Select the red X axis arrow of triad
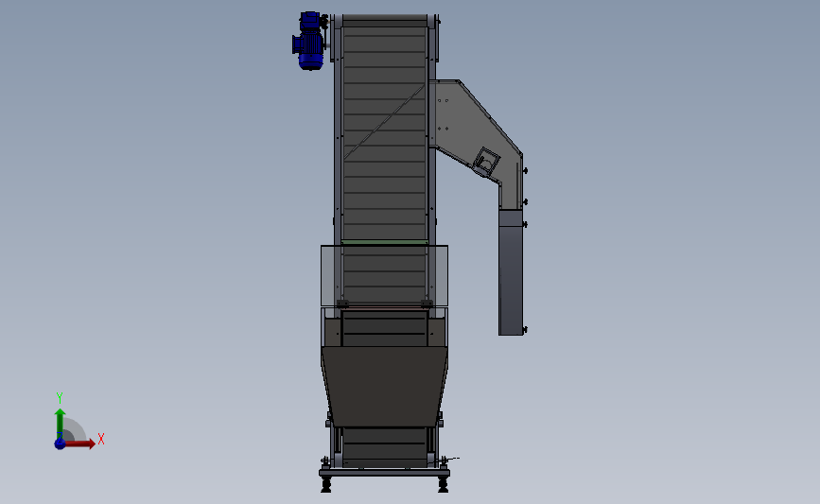 (x=79, y=443)
